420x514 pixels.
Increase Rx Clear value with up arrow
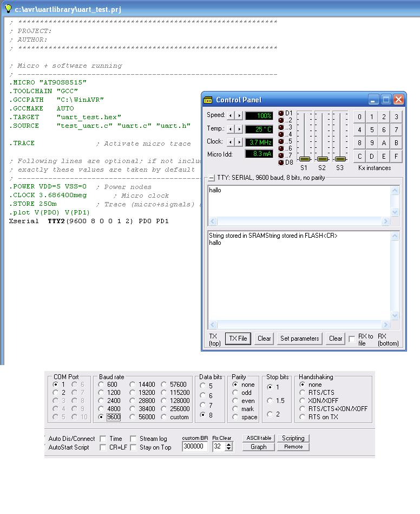pos(229,444)
